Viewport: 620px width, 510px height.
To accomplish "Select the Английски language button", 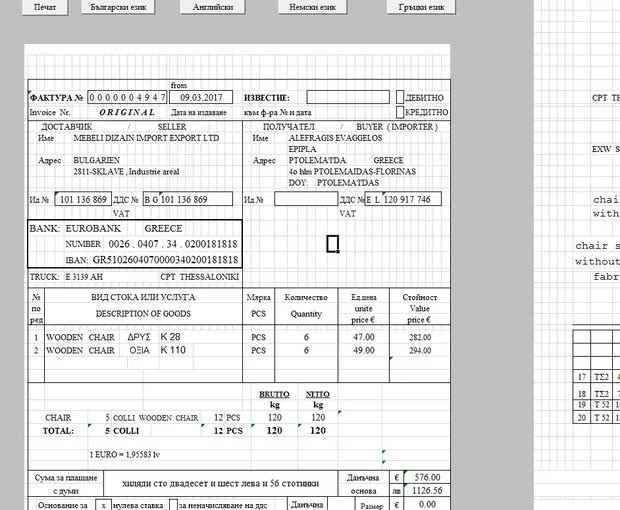I will tap(213, 7).
